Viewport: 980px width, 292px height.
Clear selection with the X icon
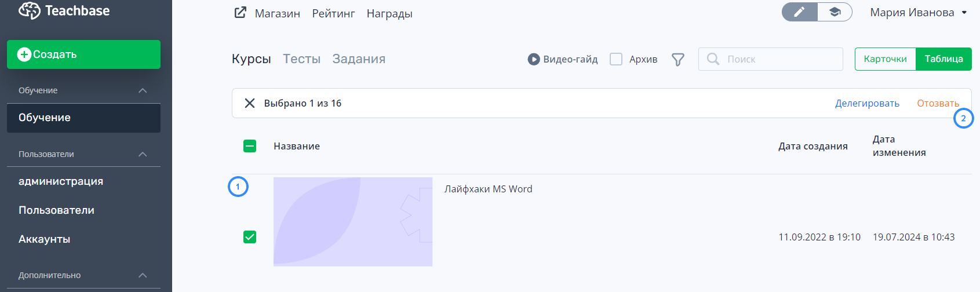[x=250, y=103]
